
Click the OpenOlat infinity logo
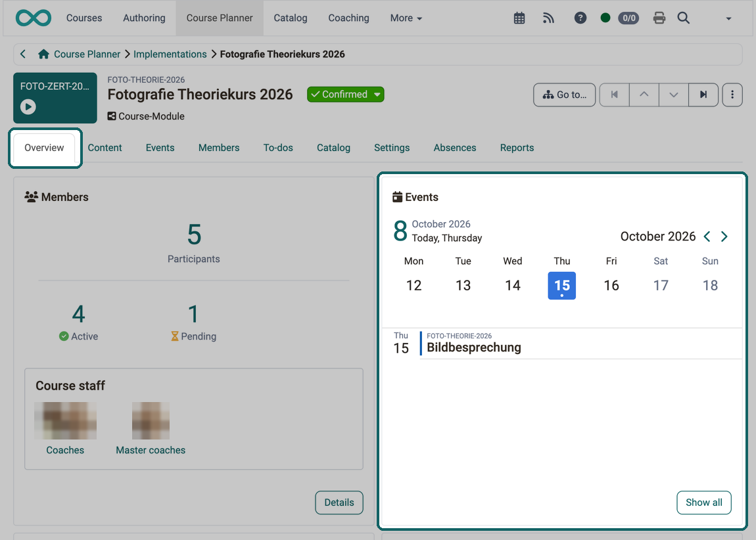click(34, 18)
